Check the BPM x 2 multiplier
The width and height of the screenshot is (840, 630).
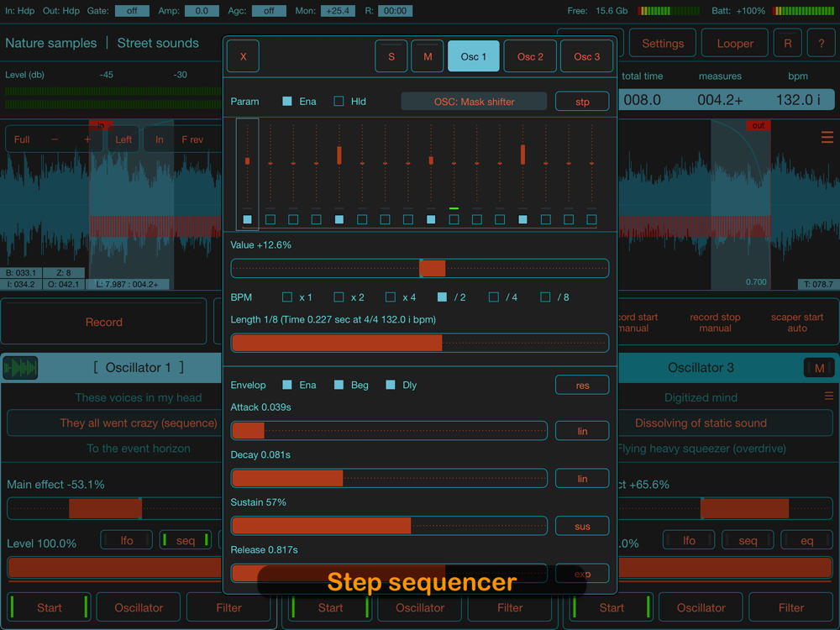[339, 297]
